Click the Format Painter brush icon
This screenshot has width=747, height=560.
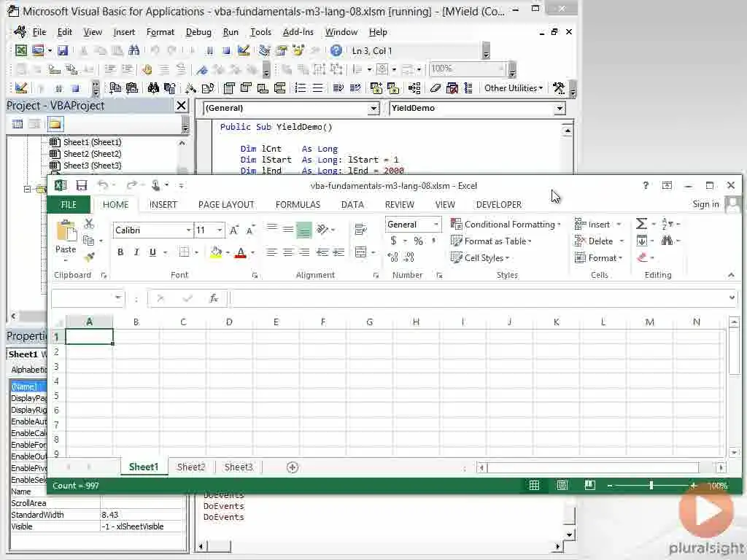tap(88, 257)
